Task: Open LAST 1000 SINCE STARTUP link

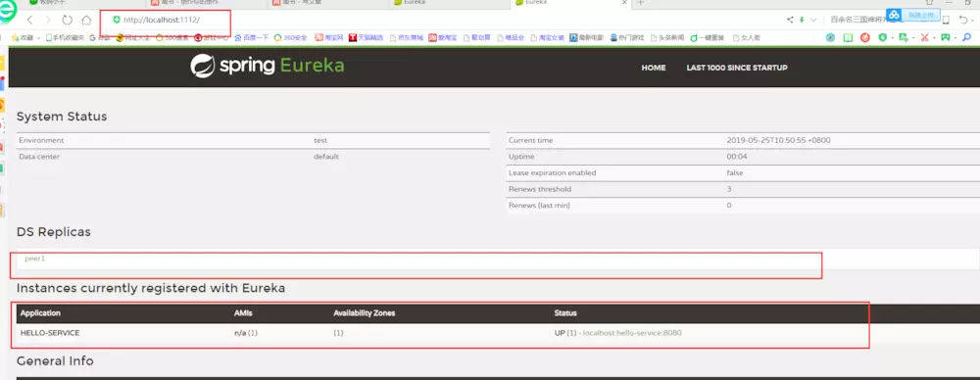Action: click(737, 68)
